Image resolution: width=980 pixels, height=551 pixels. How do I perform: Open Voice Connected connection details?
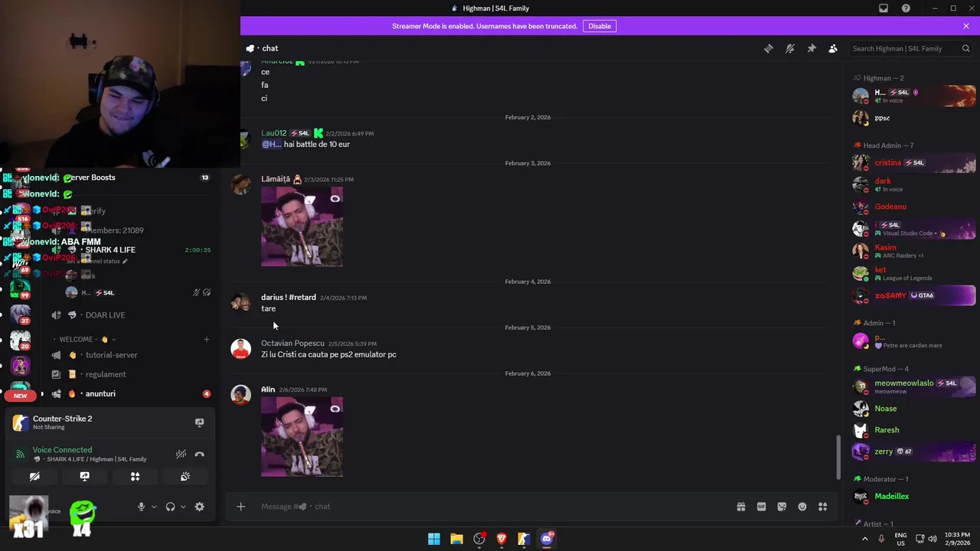[62, 450]
